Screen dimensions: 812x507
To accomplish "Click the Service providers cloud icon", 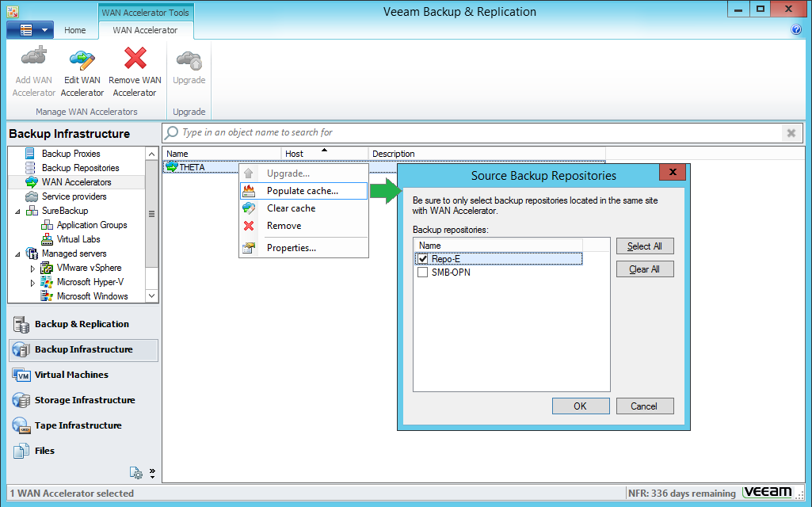I will [32, 196].
